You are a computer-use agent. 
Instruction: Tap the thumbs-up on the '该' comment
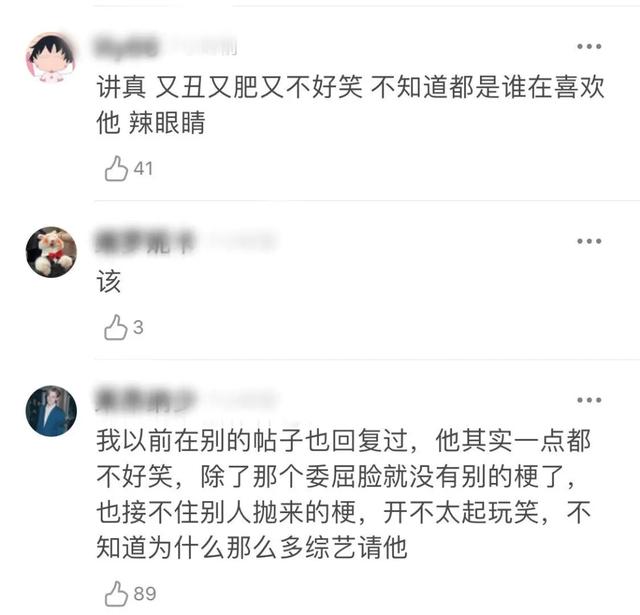(116, 327)
